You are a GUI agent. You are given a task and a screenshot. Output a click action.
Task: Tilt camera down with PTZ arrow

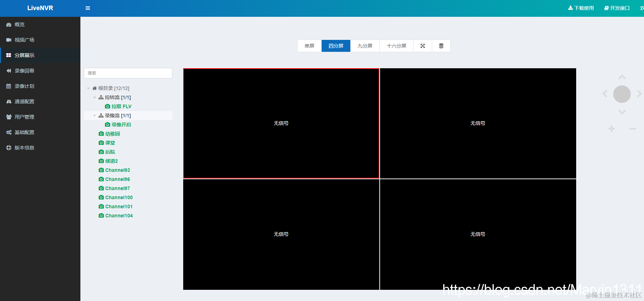[622, 112]
